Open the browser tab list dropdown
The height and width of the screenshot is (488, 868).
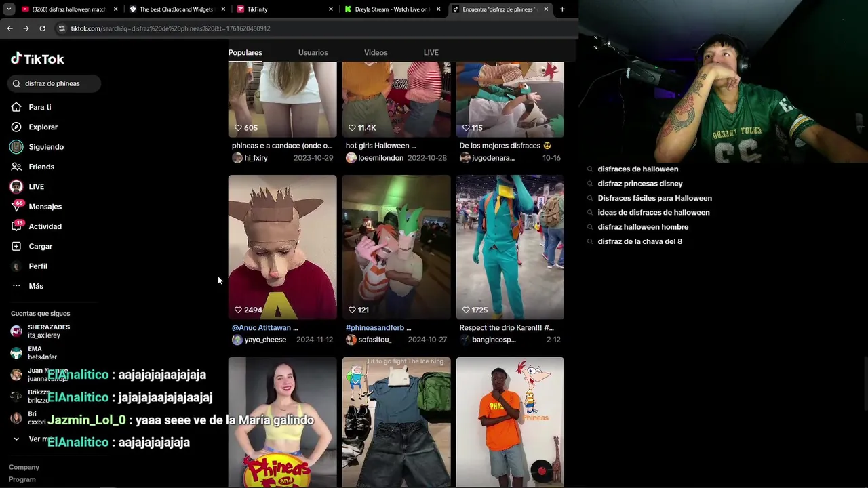click(9, 9)
